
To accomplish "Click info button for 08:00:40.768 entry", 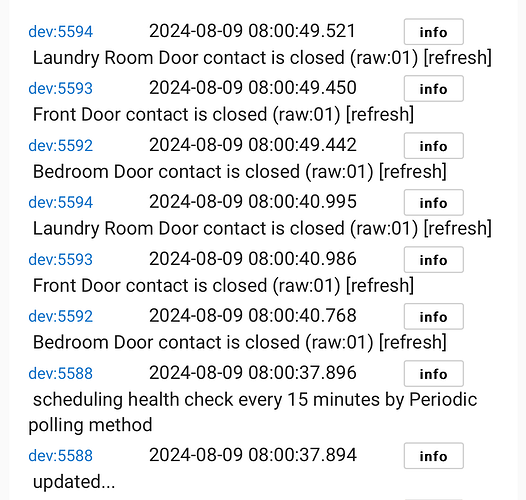I will point(433,316).
